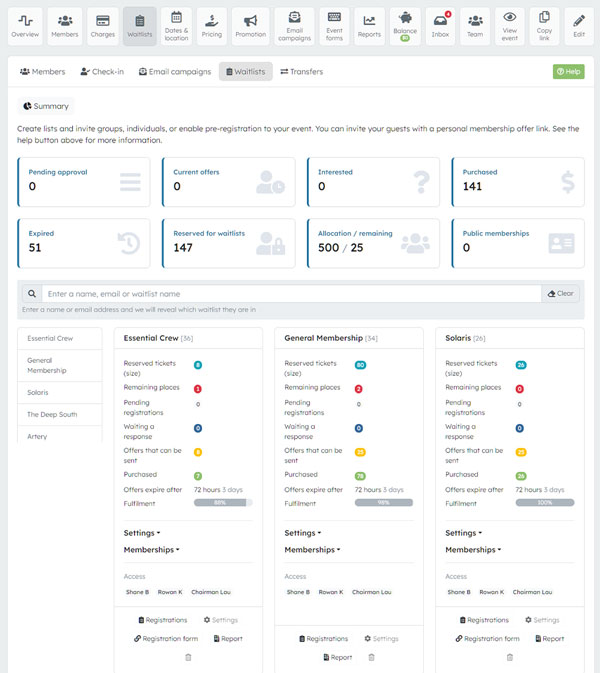Open the Pricing toolbar icon
Image resolution: width=600 pixels, height=673 pixels.
click(x=212, y=26)
